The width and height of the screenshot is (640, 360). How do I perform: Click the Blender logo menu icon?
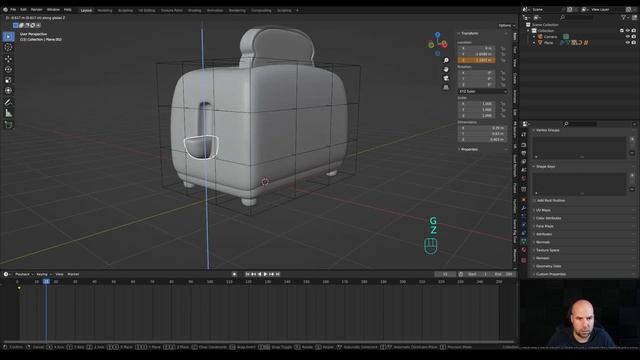[x=5, y=9]
